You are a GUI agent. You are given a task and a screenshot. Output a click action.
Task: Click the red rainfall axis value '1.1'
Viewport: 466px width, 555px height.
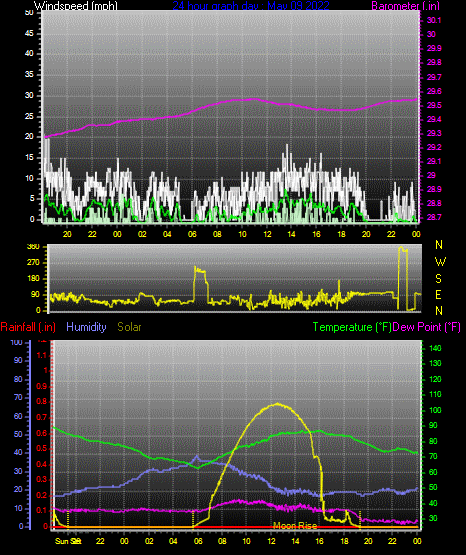point(42,355)
